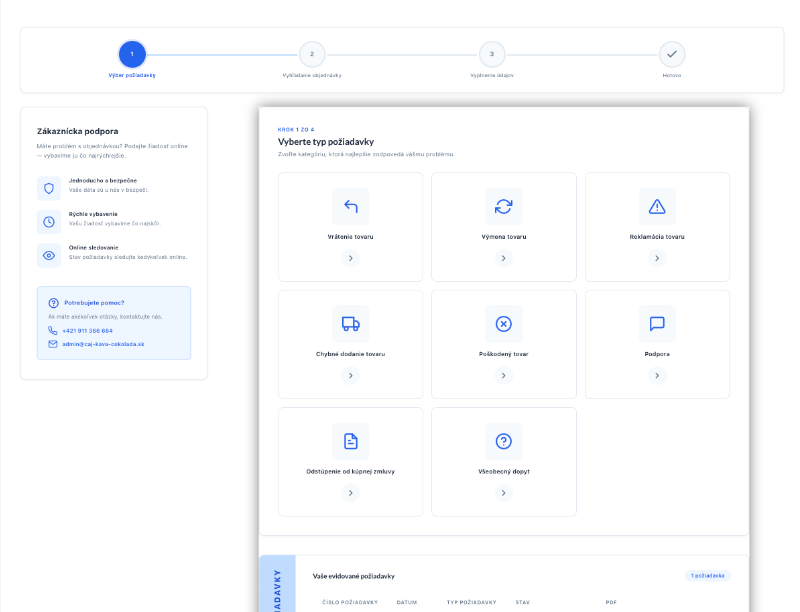Image resolution: width=800 pixels, height=612 pixels.
Task: Click the chat bubble icon for Podpora
Action: [x=657, y=324]
